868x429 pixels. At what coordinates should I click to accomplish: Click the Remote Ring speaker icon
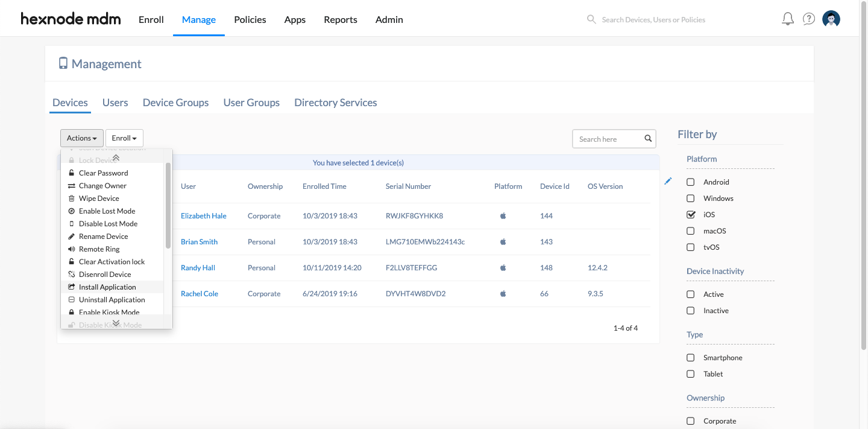pyautogui.click(x=72, y=249)
